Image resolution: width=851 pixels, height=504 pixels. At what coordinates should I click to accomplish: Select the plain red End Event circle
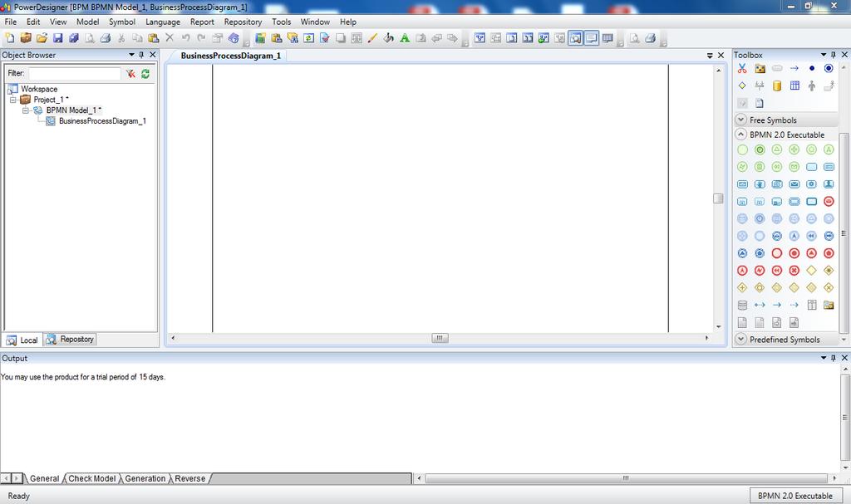(777, 252)
